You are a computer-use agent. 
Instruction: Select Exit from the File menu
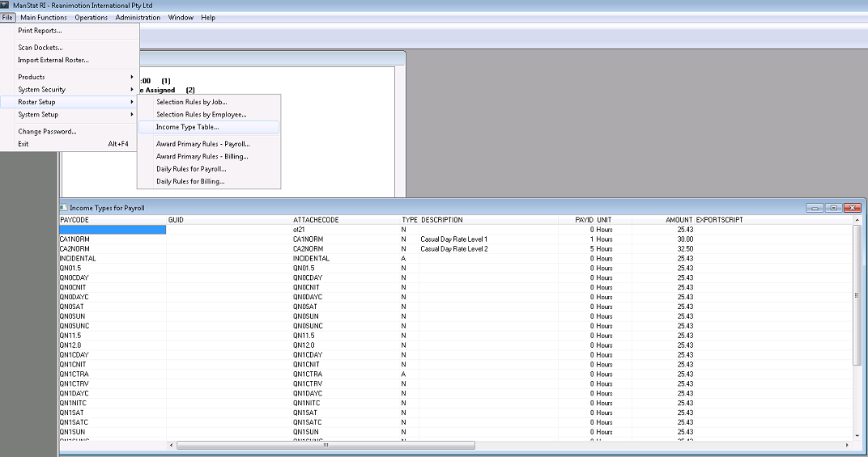[x=70, y=144]
